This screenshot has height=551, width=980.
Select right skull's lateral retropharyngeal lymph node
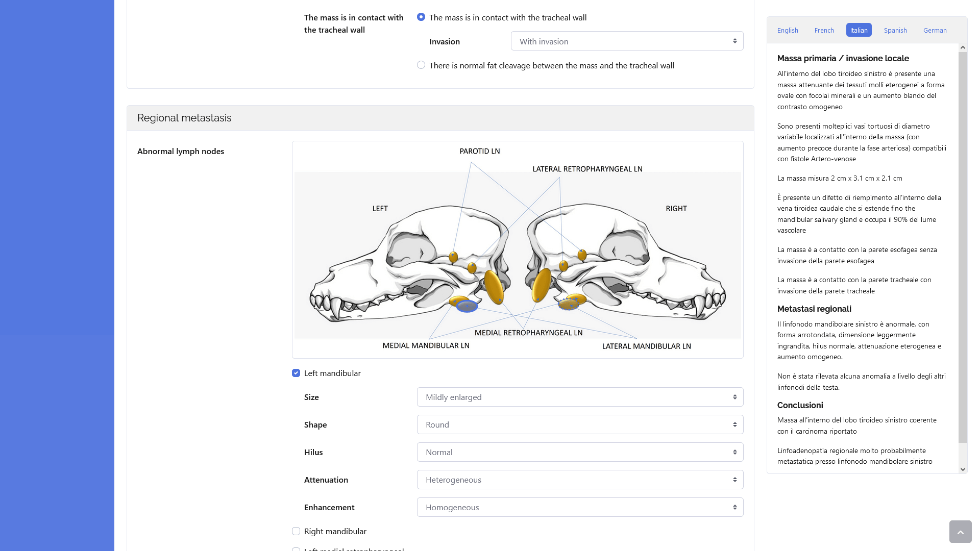click(563, 265)
